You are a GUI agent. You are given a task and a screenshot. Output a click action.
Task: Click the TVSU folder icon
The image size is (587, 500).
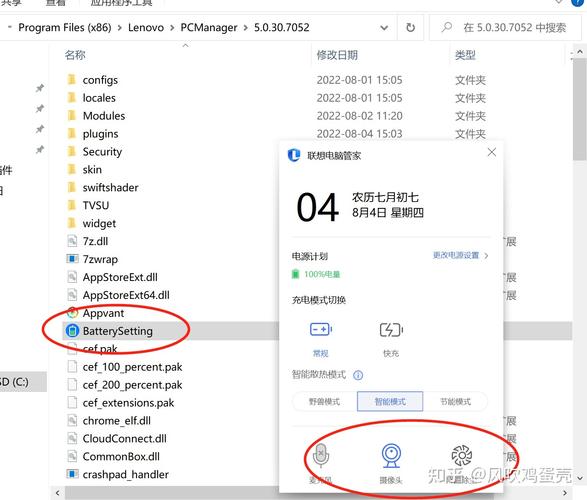71,205
